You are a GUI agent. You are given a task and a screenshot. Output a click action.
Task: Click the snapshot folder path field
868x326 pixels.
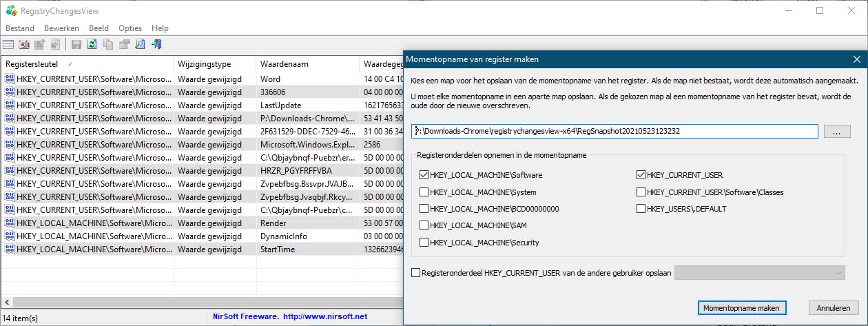pyautogui.click(x=614, y=131)
